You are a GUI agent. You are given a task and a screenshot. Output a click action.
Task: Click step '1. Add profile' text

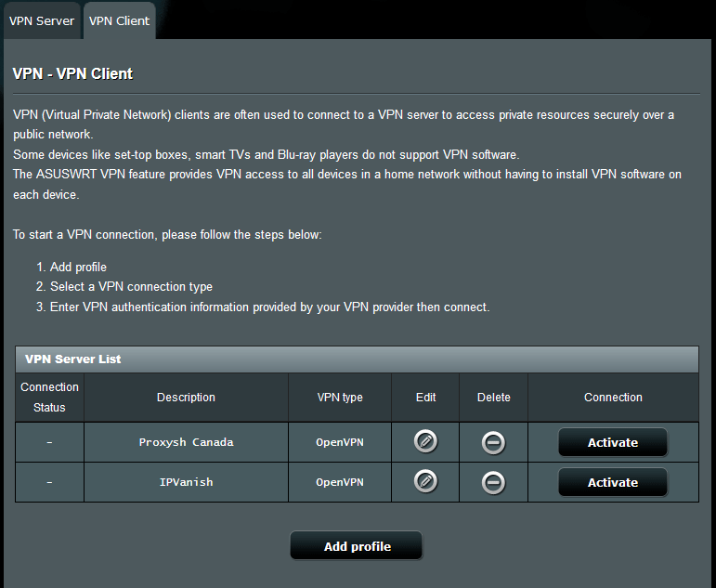pos(72,267)
